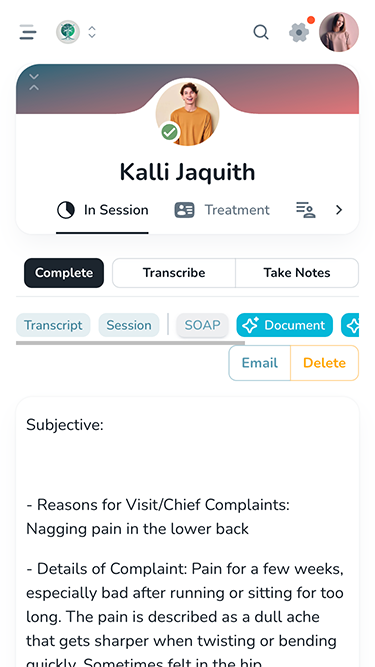This screenshot has height=667, width=375.
Task: Click the Complete button
Action: pos(64,273)
